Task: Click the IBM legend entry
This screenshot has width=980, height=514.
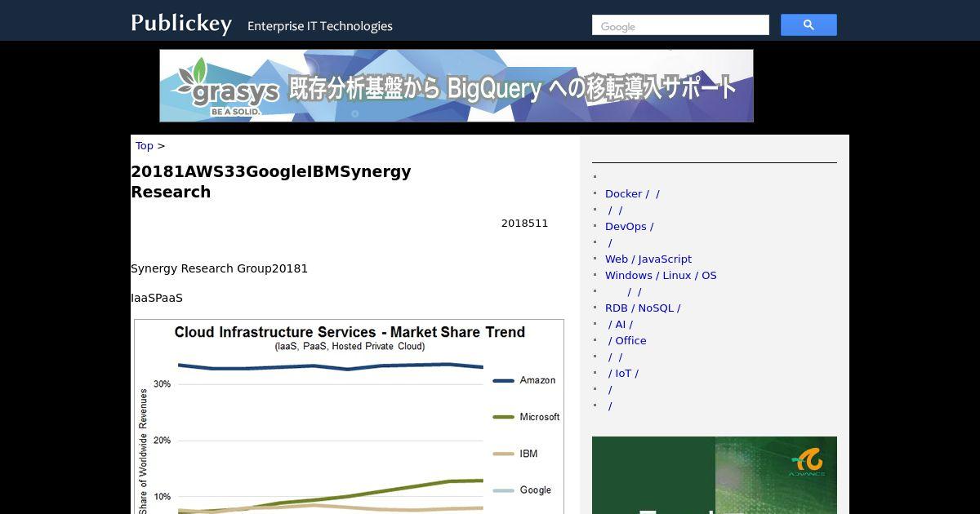Action: pos(515,454)
